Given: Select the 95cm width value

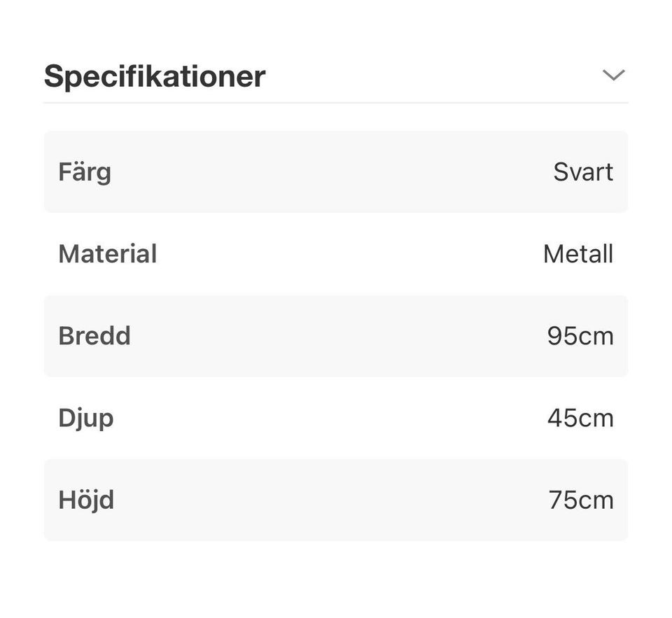Looking at the screenshot, I should [x=580, y=336].
